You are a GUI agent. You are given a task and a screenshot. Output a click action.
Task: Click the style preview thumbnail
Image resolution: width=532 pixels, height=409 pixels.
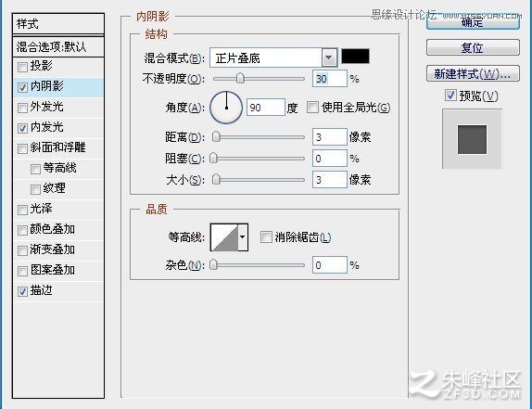coord(472,139)
